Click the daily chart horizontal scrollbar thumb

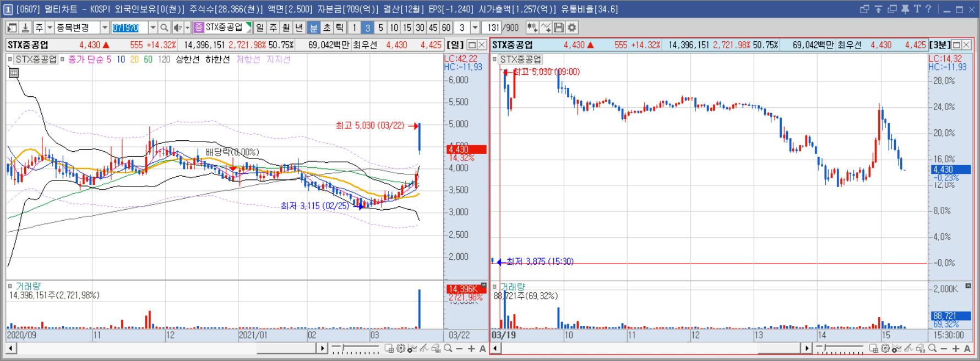point(286,348)
